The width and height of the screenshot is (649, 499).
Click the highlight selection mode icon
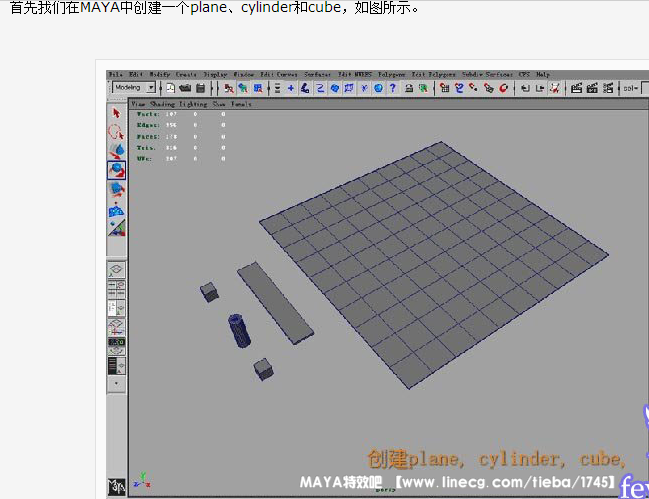point(423,88)
